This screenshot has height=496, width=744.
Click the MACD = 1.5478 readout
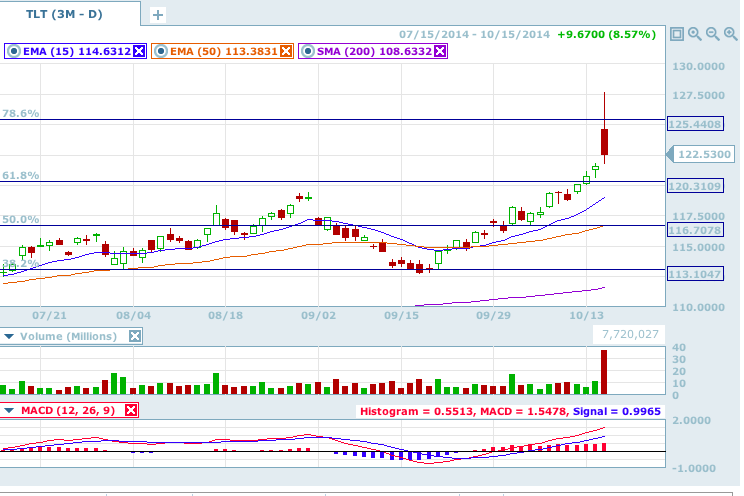(x=524, y=412)
